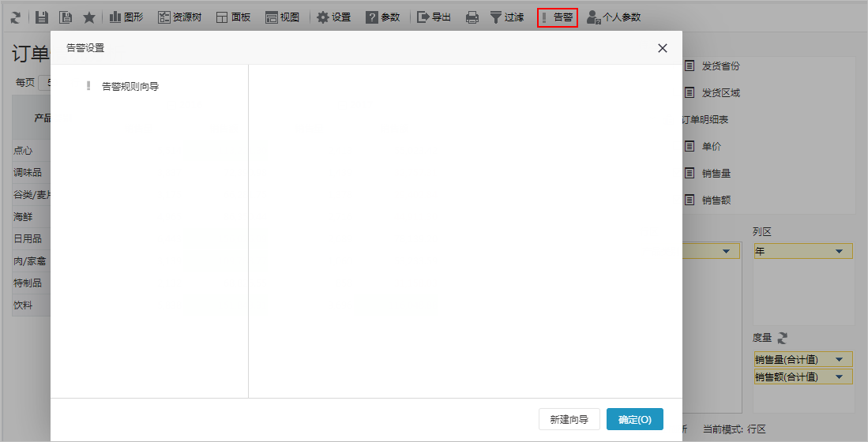Open the 面板 toolbar item
868x442 pixels.
click(233, 17)
